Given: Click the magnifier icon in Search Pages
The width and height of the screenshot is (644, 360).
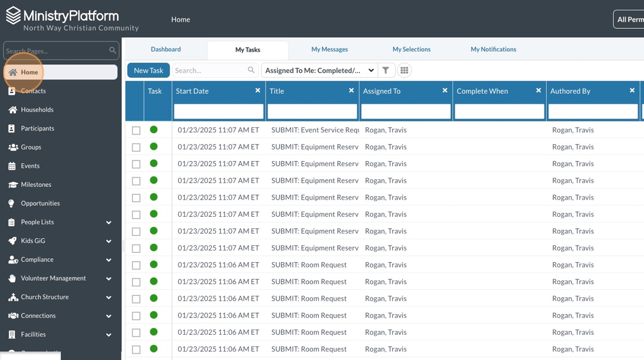Looking at the screenshot, I should [113, 51].
